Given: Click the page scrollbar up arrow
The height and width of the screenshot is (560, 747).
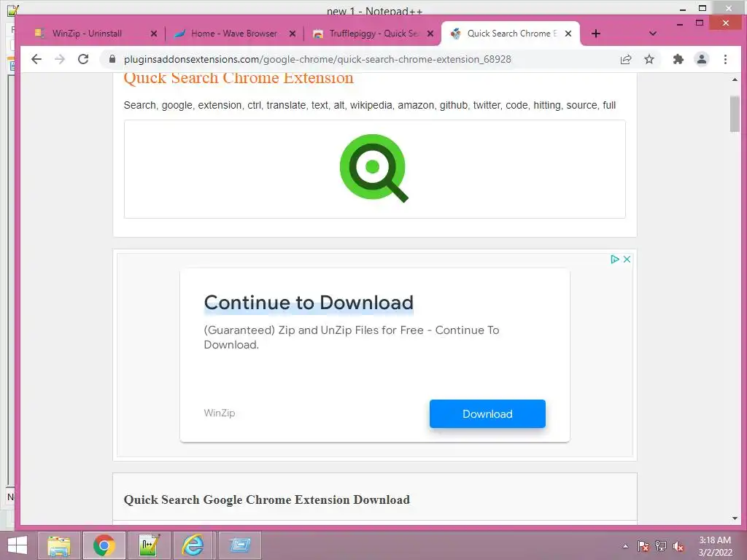Looking at the screenshot, I should (x=735, y=80).
